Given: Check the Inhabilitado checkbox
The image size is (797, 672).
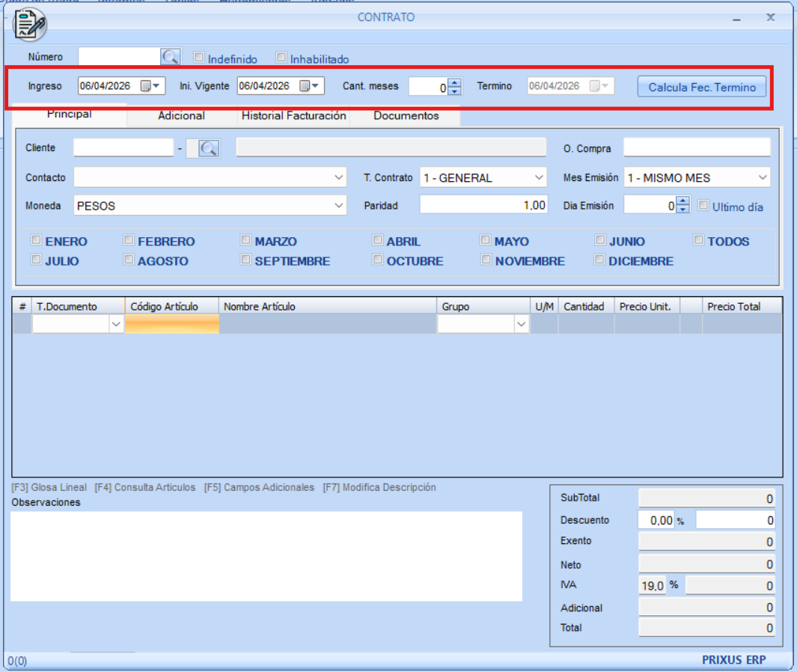Looking at the screenshot, I should click(x=281, y=58).
